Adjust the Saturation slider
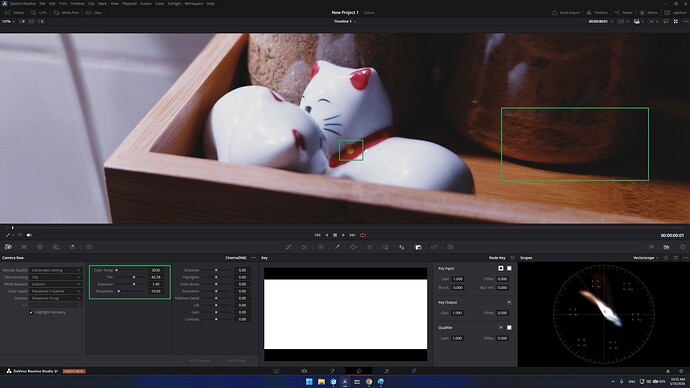Image resolution: width=690 pixels, height=388 pixels. click(217, 291)
